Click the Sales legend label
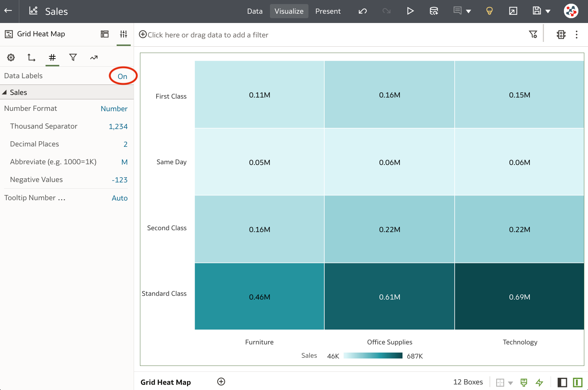Viewport: 588px width, 390px height. 309,356
